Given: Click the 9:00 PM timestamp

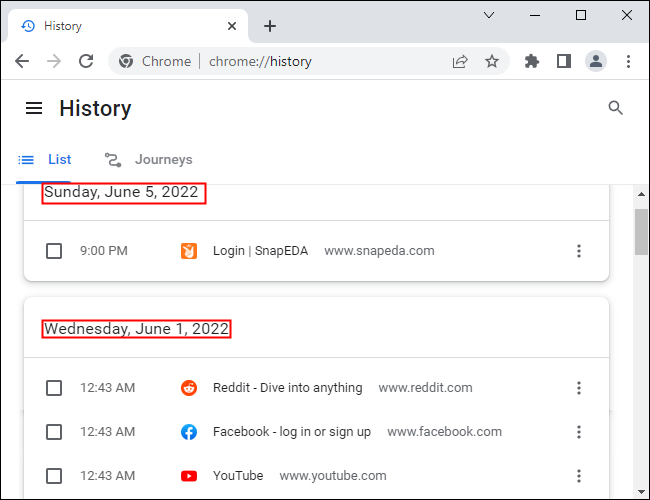Looking at the screenshot, I should pyautogui.click(x=104, y=251).
